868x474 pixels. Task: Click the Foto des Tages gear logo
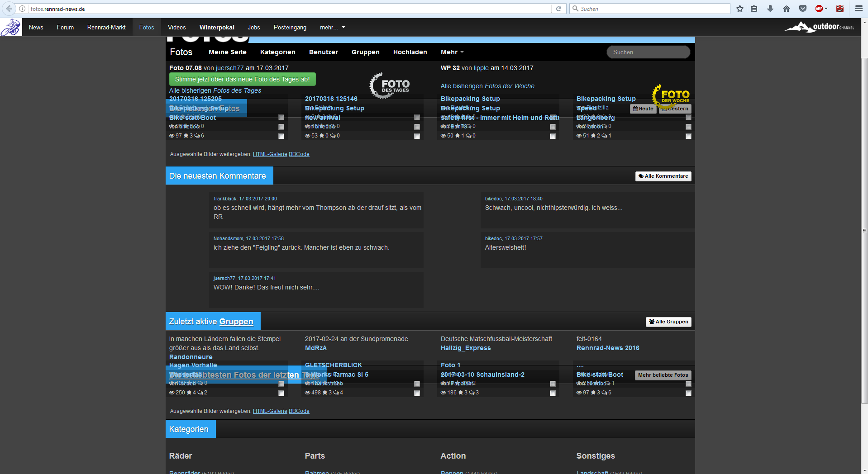[x=389, y=85]
